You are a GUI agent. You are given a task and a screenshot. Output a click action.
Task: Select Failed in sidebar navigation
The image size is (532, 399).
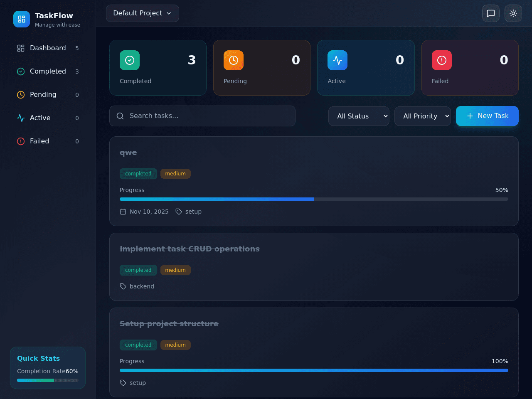48,141
